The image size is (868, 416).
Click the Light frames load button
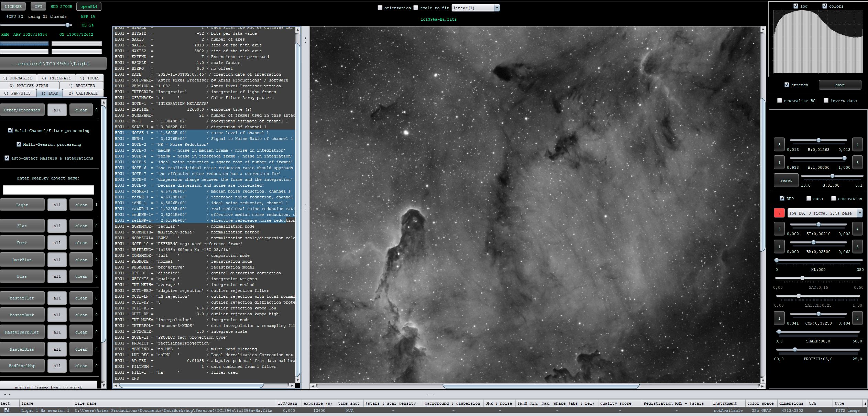click(x=22, y=205)
